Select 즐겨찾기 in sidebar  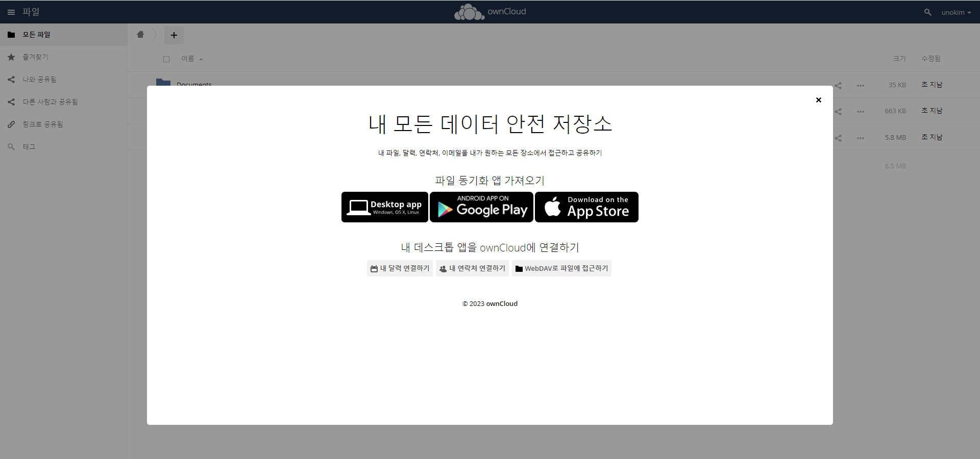pyautogui.click(x=63, y=57)
